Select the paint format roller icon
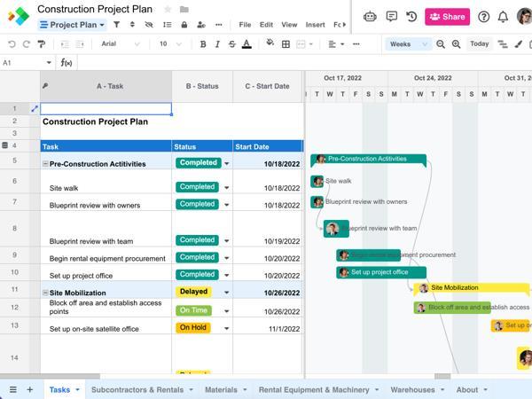The image size is (532, 399). [x=42, y=44]
